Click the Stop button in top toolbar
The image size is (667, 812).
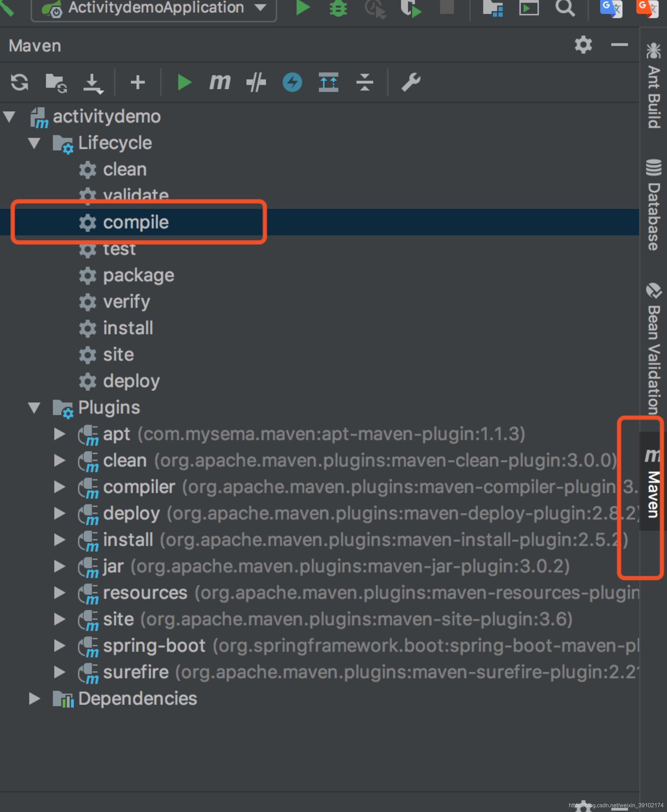click(x=447, y=7)
